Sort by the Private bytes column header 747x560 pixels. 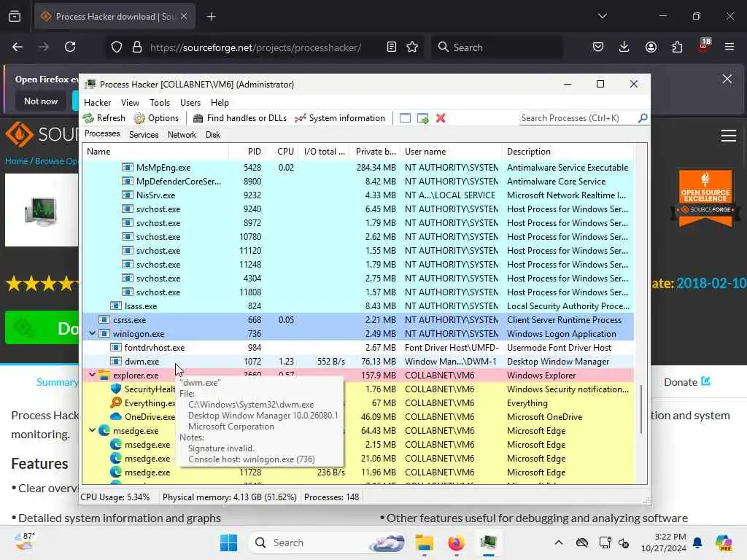tap(376, 152)
